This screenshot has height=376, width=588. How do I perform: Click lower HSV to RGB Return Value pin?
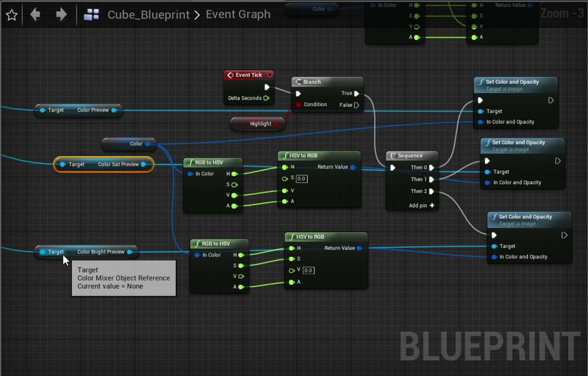[x=360, y=248]
